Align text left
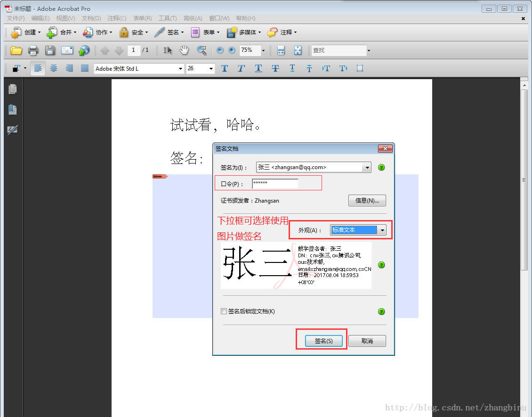The height and width of the screenshot is (417, 532). click(38, 69)
